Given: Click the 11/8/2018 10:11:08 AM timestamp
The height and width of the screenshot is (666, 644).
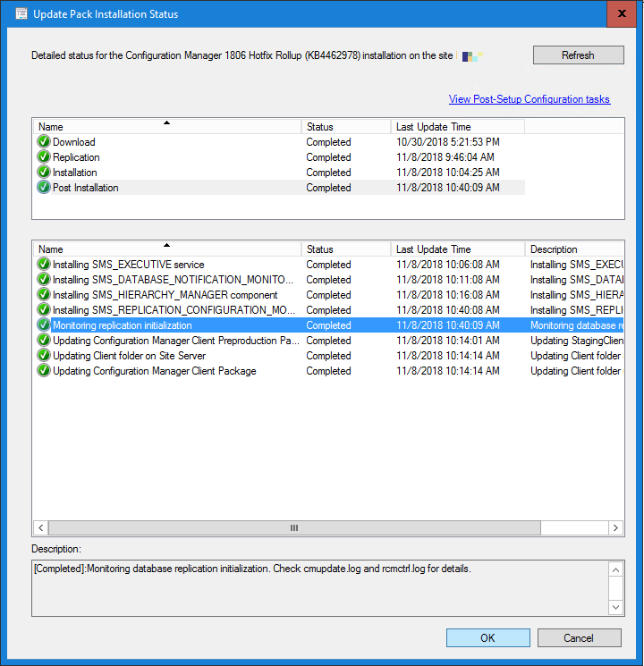Looking at the screenshot, I should coord(447,280).
